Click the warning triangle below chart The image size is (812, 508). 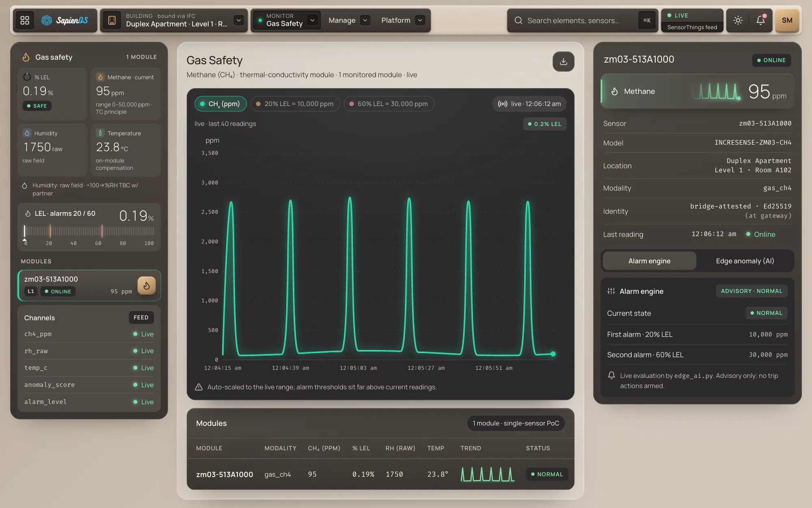click(199, 387)
